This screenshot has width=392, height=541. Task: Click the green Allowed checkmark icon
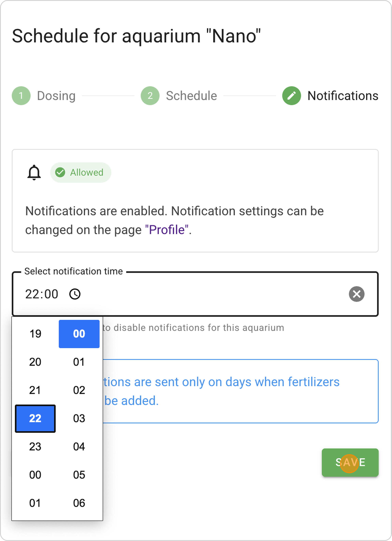[60, 173]
